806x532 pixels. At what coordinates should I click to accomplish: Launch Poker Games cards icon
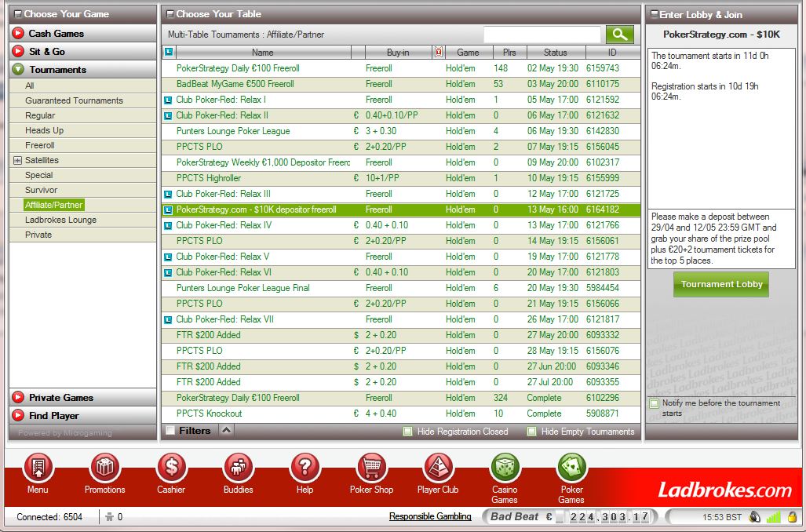pos(571,467)
